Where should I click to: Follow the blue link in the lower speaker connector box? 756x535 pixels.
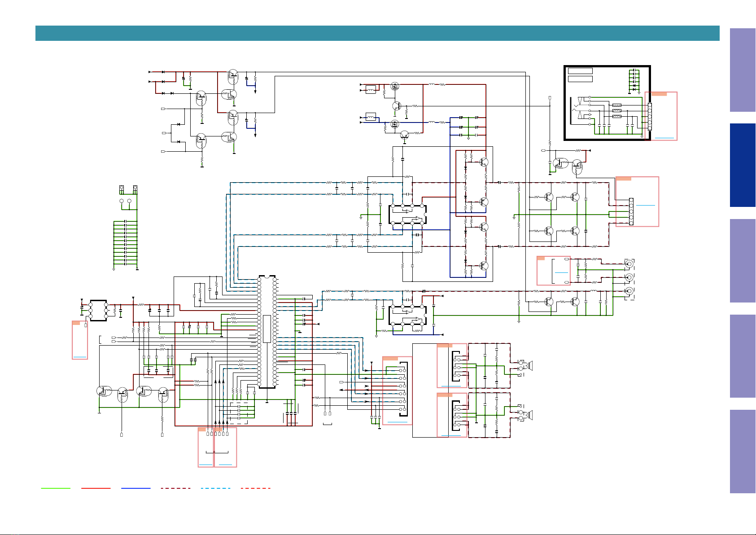click(451, 435)
